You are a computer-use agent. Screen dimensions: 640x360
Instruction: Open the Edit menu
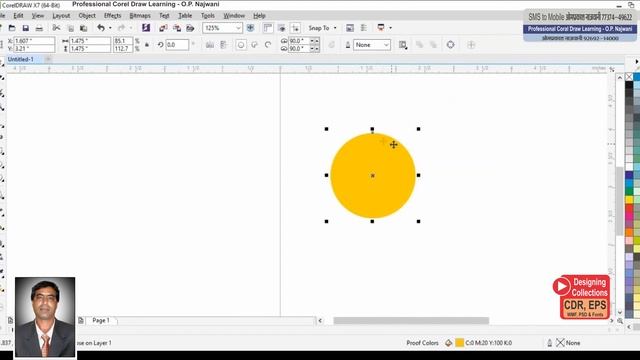point(18,16)
